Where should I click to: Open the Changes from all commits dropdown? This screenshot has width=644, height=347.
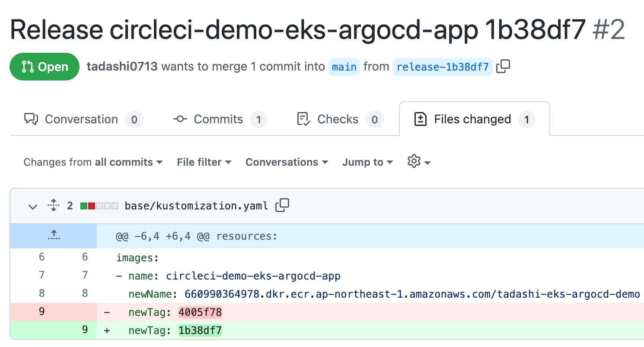93,162
